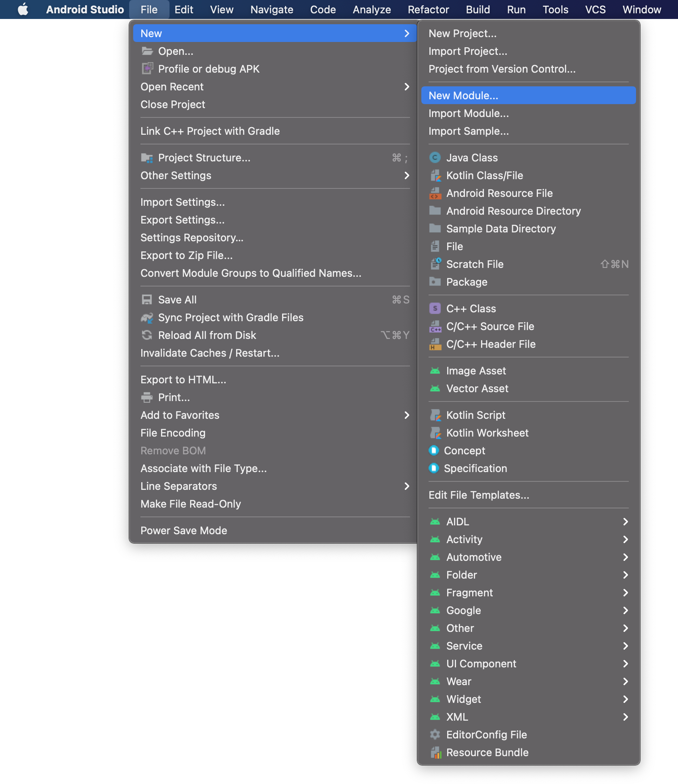Click the C/C++ Source File icon
The image size is (678, 784).
coord(435,326)
